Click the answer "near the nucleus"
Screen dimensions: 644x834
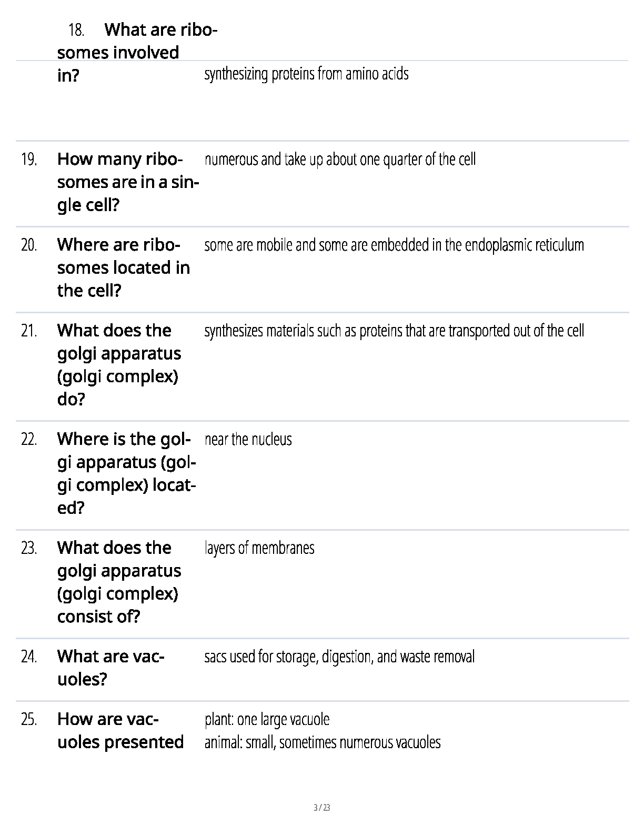pos(248,439)
